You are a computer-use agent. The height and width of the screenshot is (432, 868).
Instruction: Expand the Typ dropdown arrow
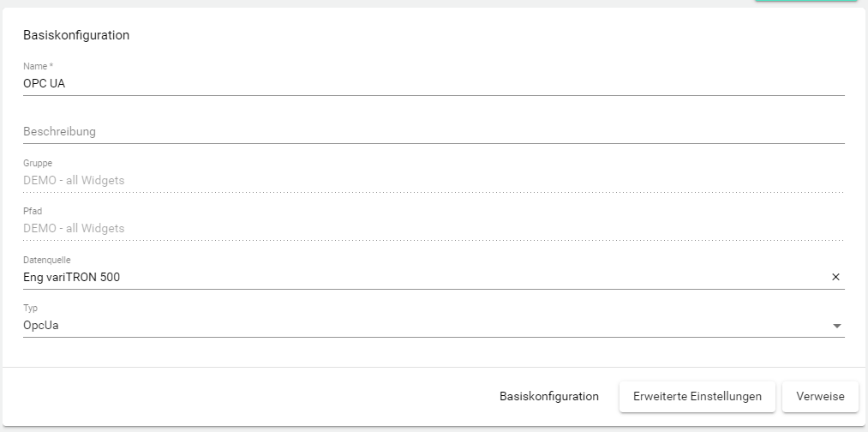click(x=837, y=326)
